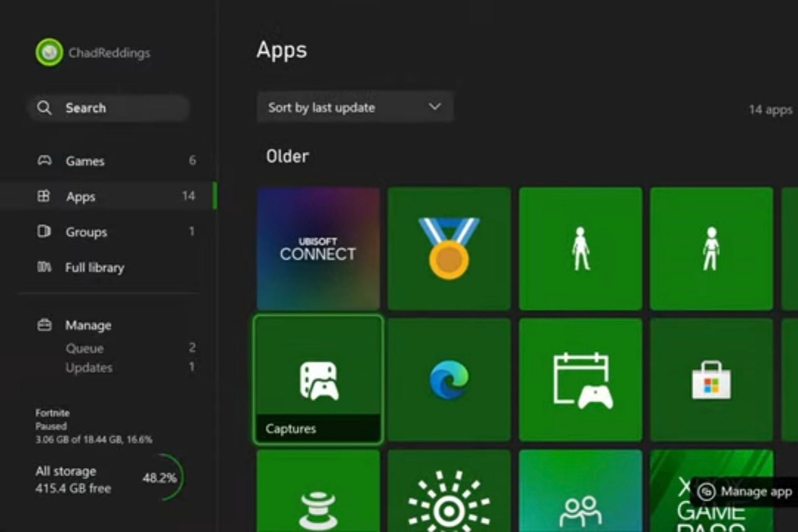This screenshot has width=798, height=532.
Task: Open the Microsoft Rewards medal tile
Action: (x=449, y=248)
